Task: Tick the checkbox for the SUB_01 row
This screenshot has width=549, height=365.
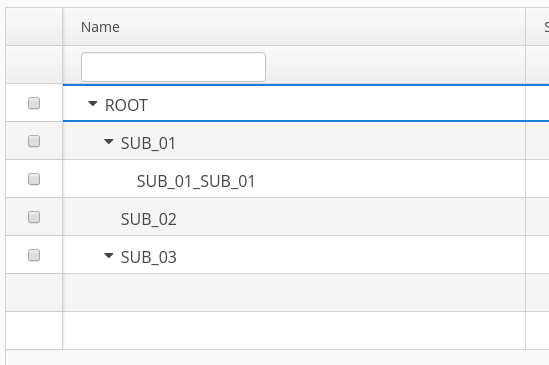Action: pyautogui.click(x=34, y=141)
